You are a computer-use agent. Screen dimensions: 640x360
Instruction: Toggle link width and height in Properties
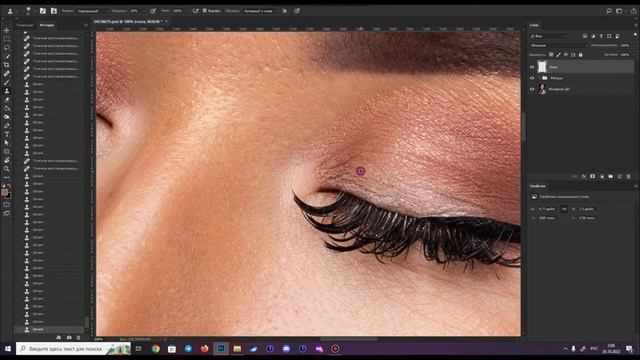[x=564, y=209]
